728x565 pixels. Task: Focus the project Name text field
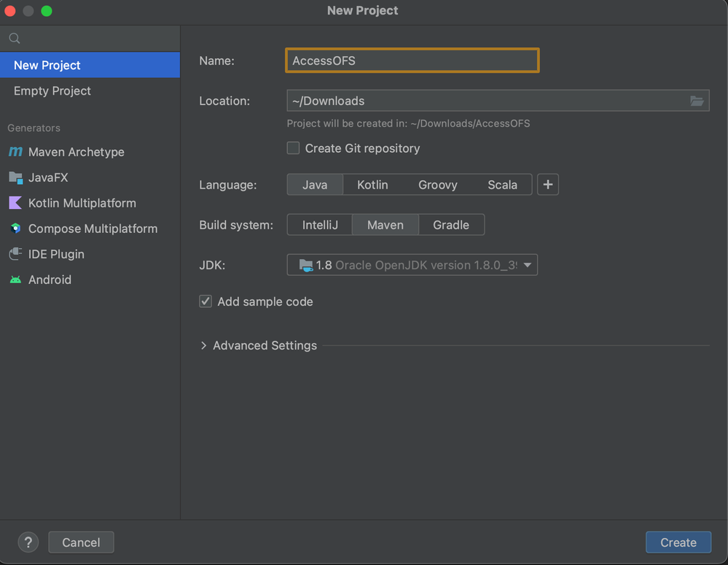point(412,60)
